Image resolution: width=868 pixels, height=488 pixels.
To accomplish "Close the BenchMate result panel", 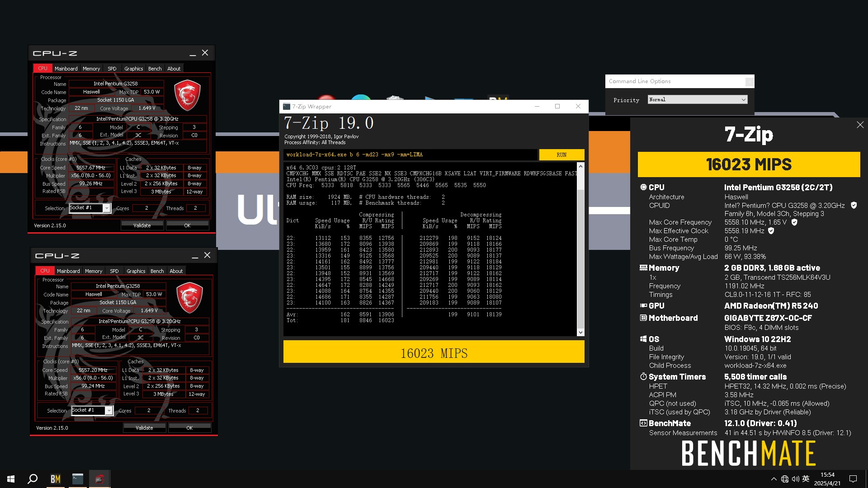I will point(860,125).
